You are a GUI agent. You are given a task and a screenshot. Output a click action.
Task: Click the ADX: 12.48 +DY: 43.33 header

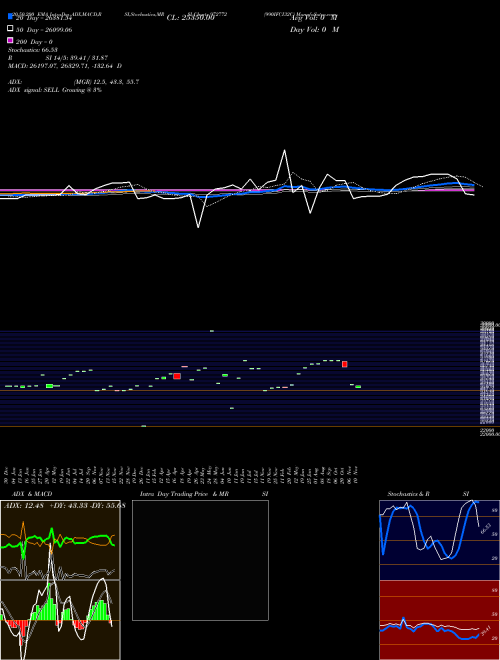click(x=65, y=506)
